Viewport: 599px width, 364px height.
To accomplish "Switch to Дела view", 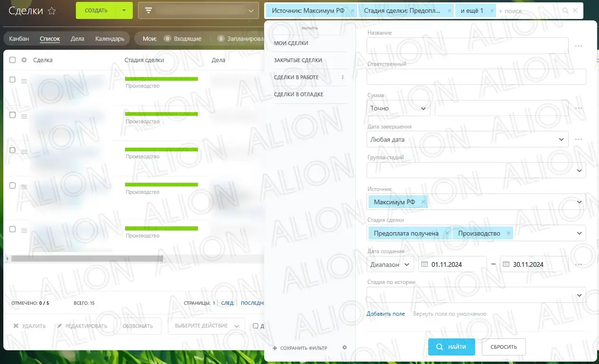I will point(77,39).
